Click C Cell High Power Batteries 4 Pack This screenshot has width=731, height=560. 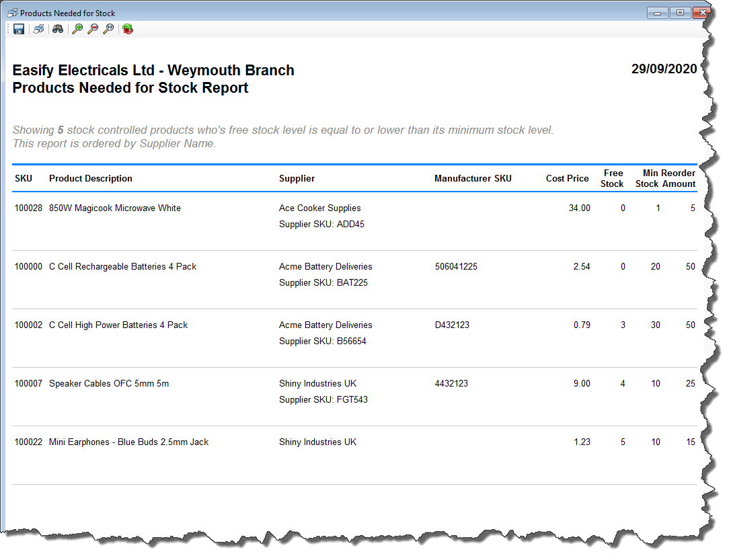118,325
